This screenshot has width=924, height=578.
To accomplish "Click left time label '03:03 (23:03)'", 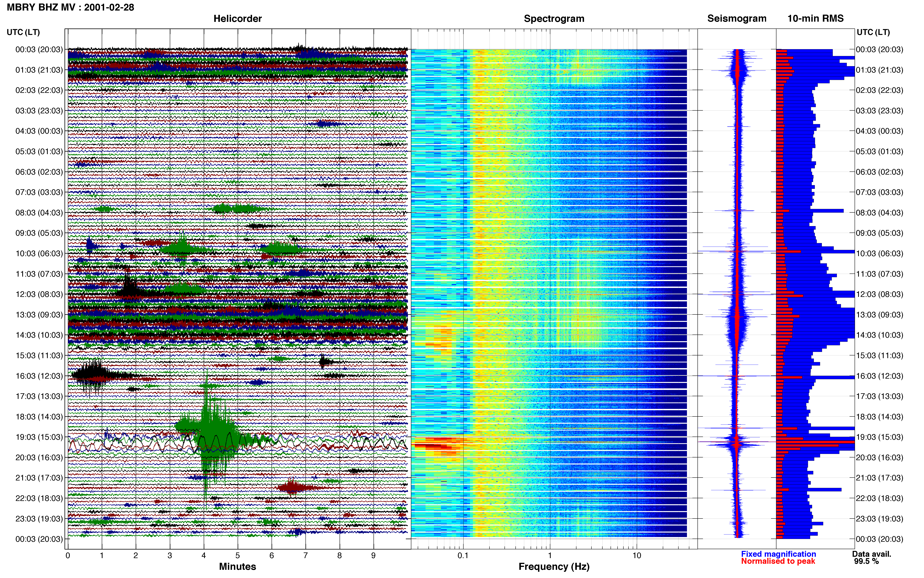I will [39, 110].
